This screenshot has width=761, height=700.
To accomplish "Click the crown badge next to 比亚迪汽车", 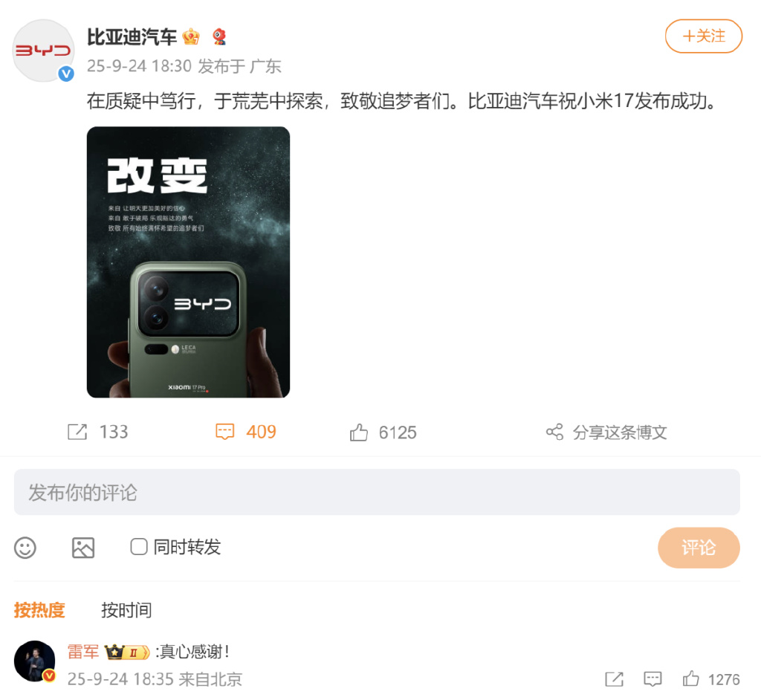I will coord(191,37).
